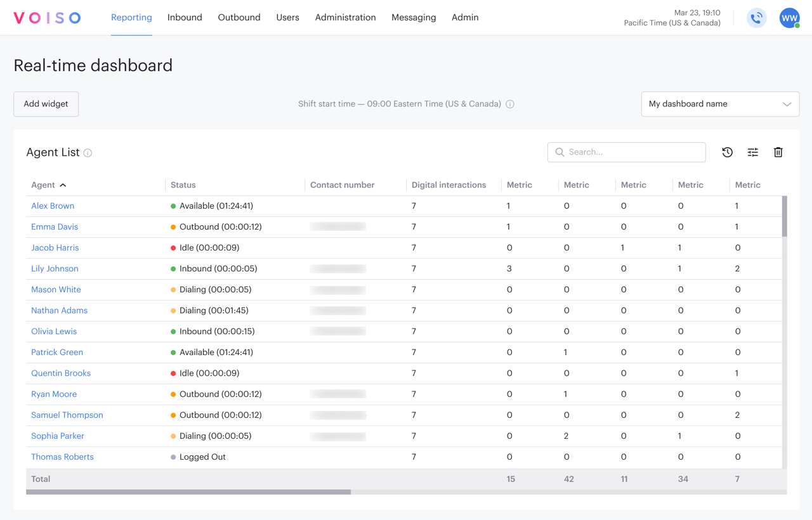Open the My dashboard name dropdown
812x520 pixels.
coord(720,103)
